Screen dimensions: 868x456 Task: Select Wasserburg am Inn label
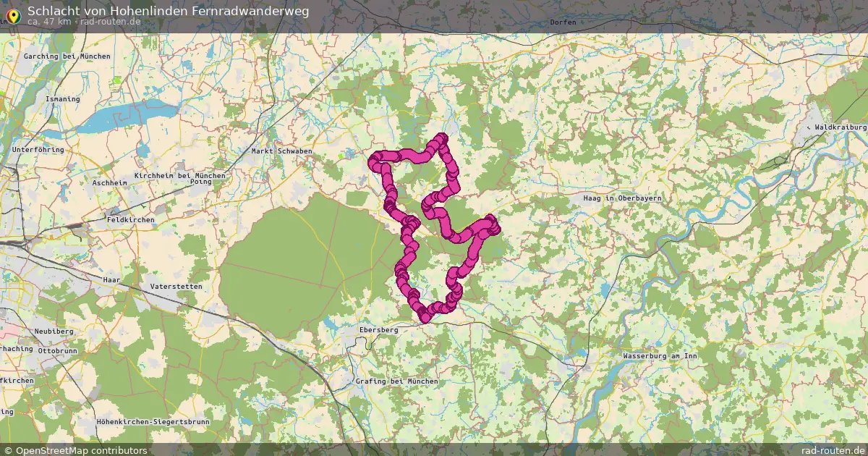[x=660, y=356]
